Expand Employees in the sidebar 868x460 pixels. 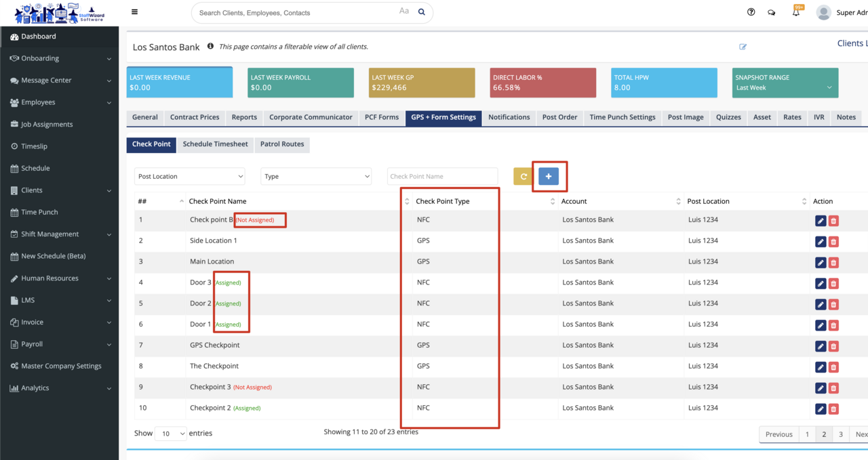click(60, 102)
